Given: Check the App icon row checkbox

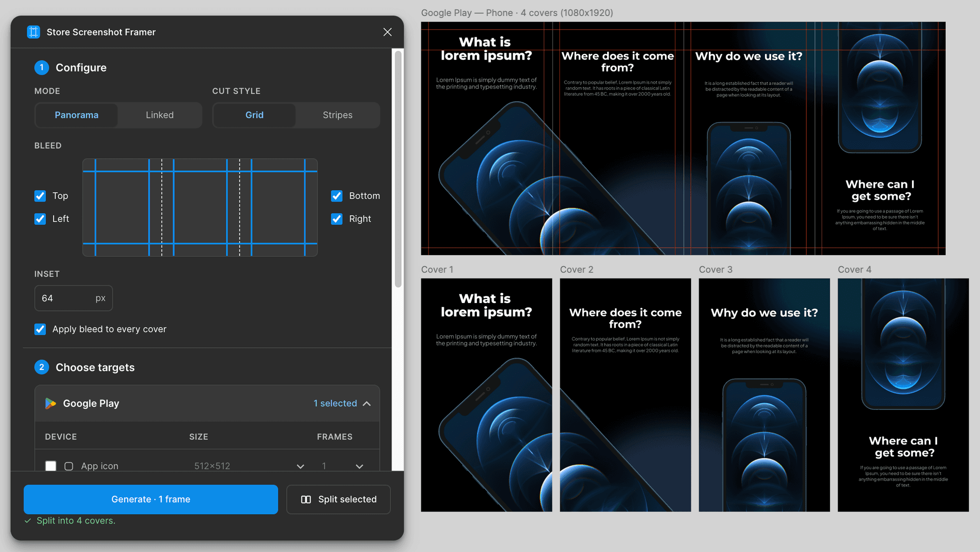Looking at the screenshot, I should click(x=51, y=466).
